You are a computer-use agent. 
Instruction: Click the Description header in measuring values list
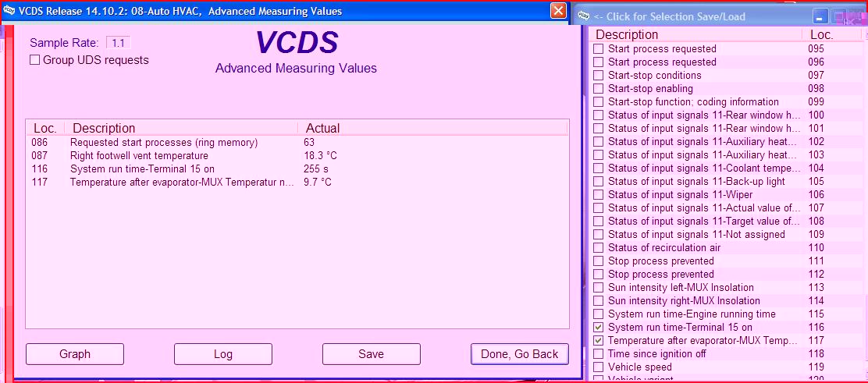(104, 129)
